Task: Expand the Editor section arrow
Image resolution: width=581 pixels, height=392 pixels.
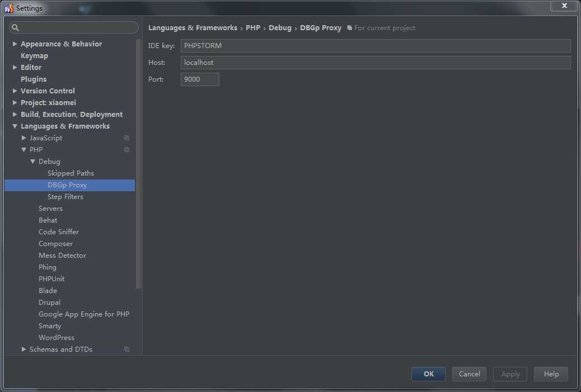Action: coord(15,67)
